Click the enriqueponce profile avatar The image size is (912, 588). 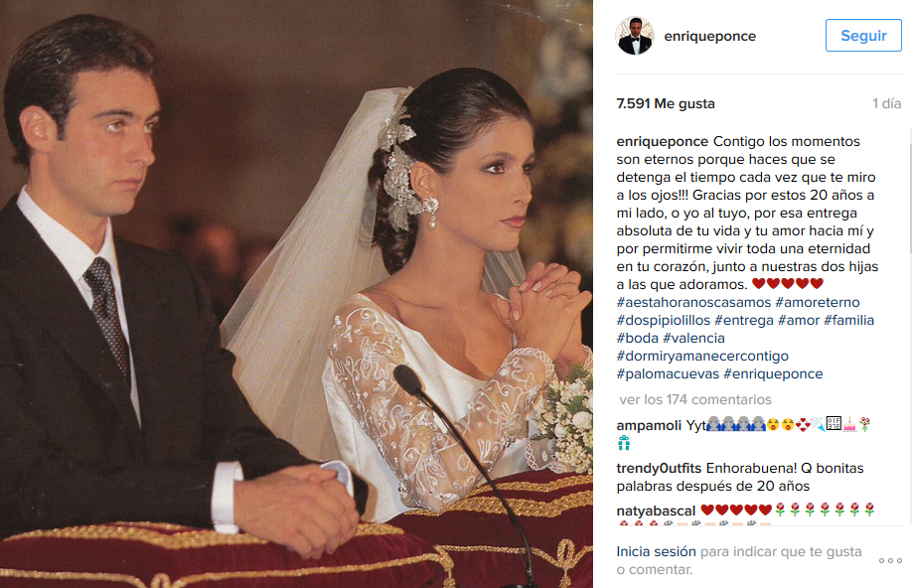[635, 36]
